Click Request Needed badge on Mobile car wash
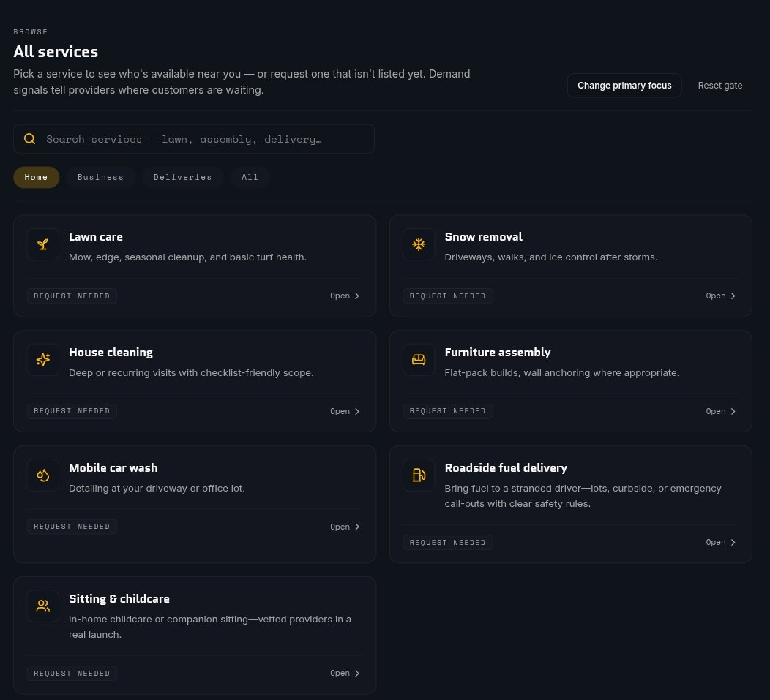The image size is (770, 700). click(72, 527)
